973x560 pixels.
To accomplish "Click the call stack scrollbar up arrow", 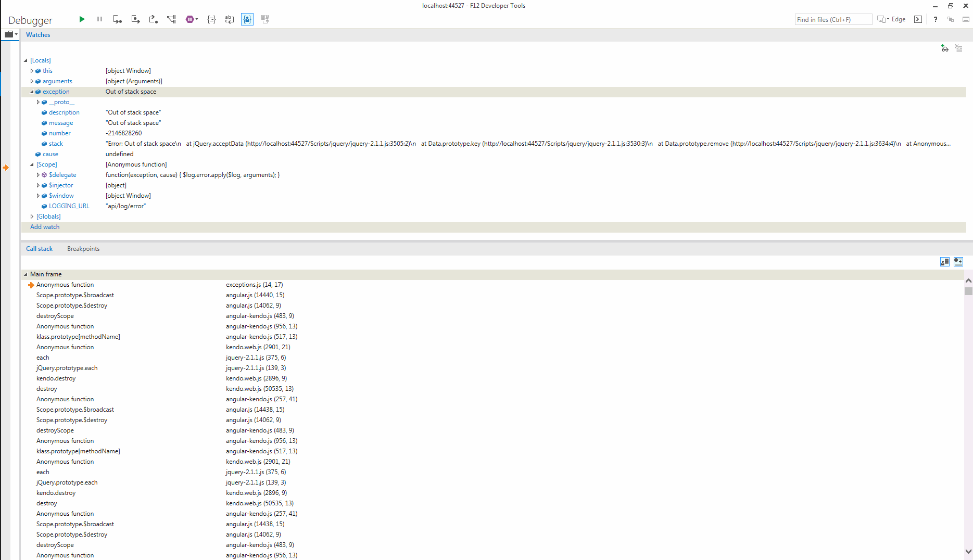I will 968,281.
